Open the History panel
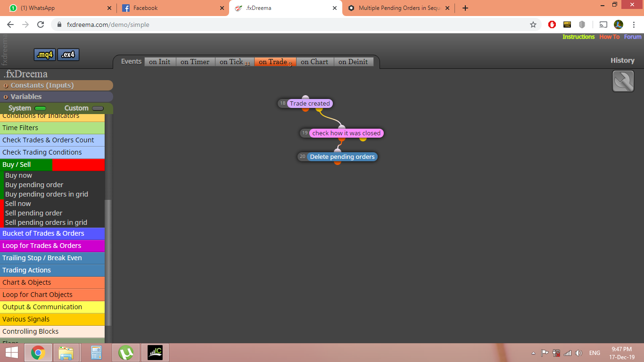This screenshot has width=644, height=362. 622,60
